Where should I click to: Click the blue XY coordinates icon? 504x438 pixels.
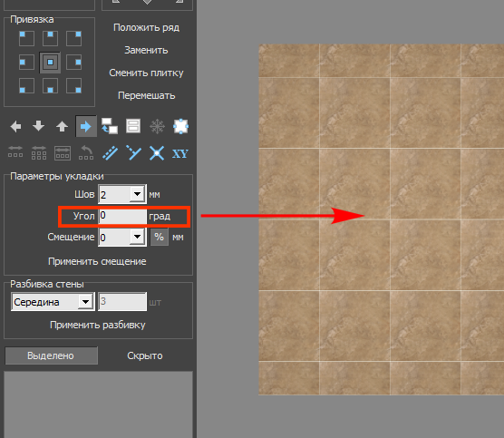[x=180, y=154]
